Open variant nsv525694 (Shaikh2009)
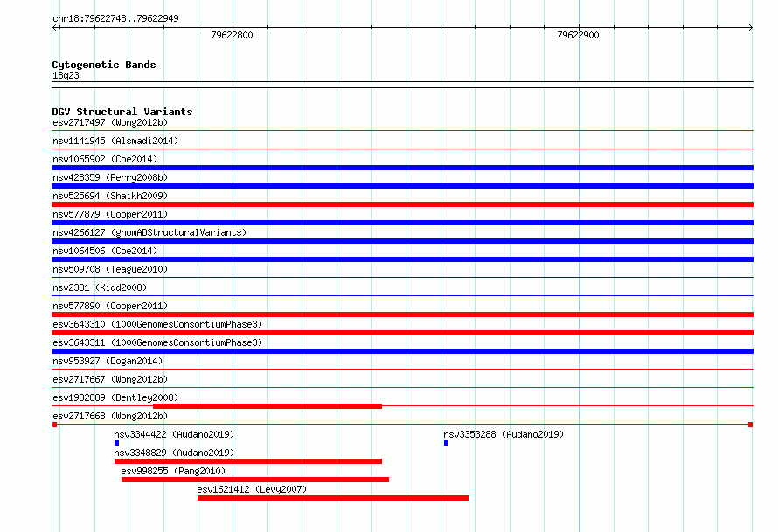The height and width of the screenshot is (532, 778). (x=110, y=196)
